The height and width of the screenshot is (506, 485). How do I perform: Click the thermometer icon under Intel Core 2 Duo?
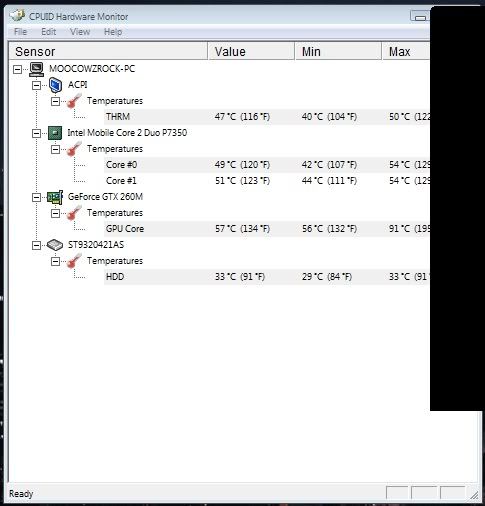click(x=74, y=149)
